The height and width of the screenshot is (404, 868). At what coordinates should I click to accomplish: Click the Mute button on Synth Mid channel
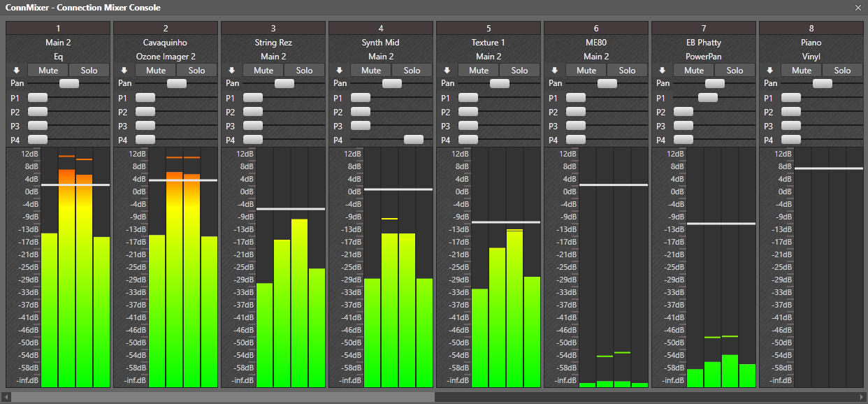pos(371,70)
